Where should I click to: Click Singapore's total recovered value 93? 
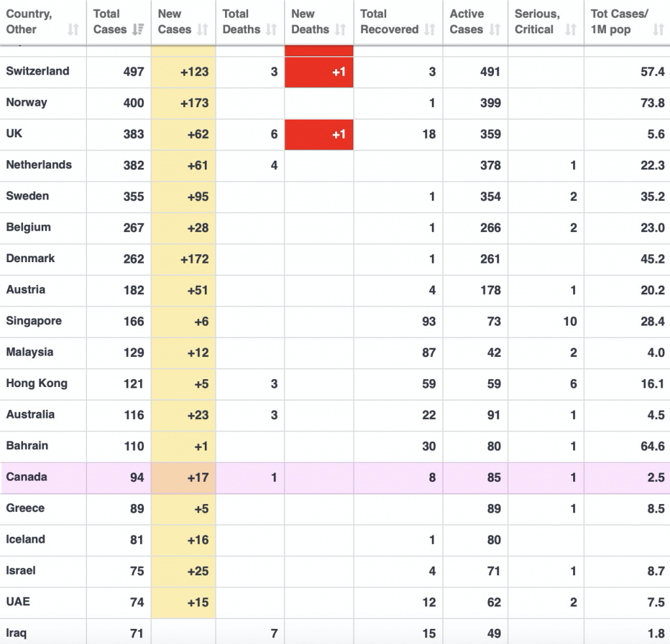tap(429, 321)
